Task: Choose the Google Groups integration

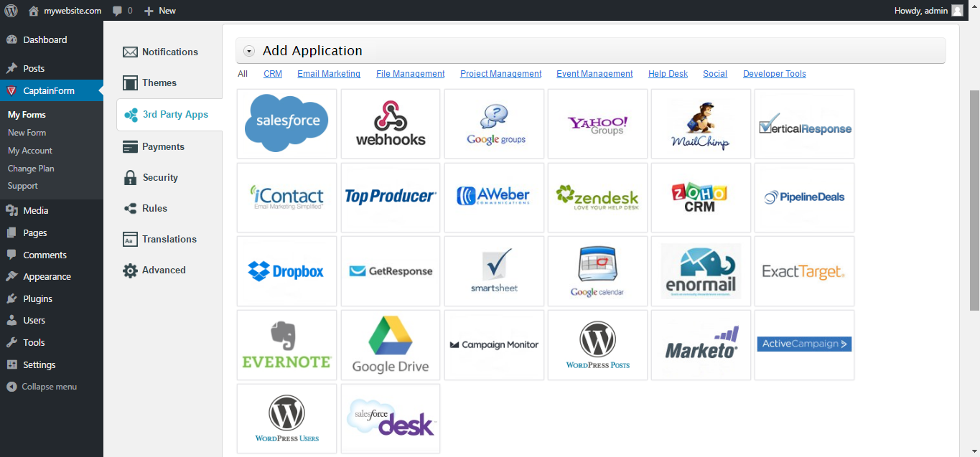Action: (x=494, y=123)
